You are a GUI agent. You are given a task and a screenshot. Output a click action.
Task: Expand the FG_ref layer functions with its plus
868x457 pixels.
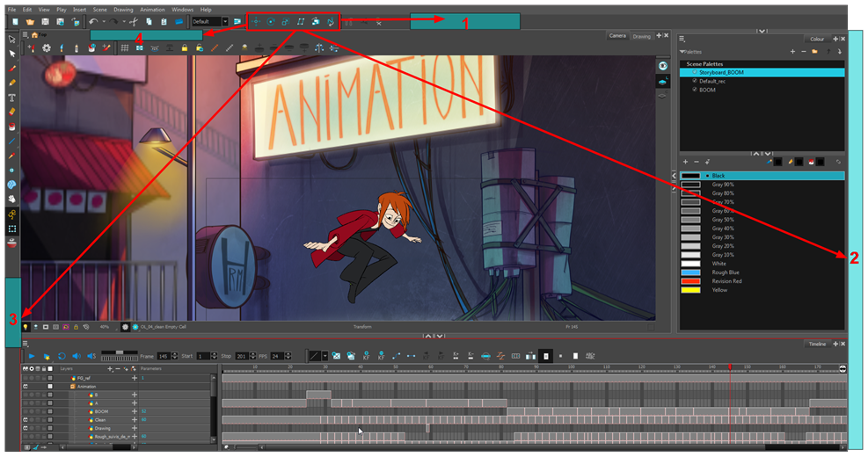[x=134, y=378]
